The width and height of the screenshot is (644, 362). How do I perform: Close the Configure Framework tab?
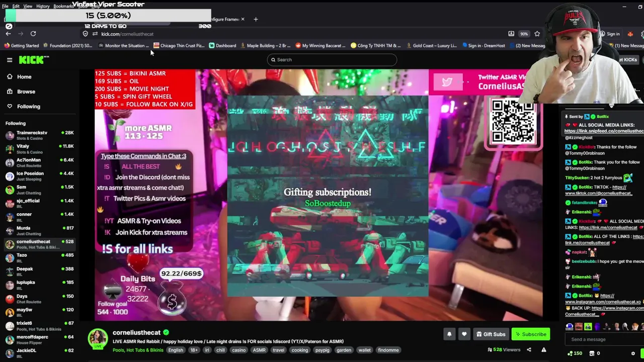pos(243,19)
